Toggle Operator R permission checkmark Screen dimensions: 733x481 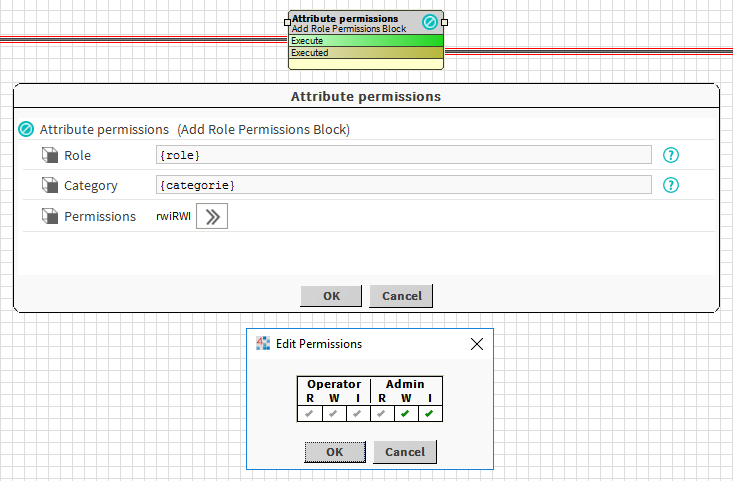pos(309,413)
